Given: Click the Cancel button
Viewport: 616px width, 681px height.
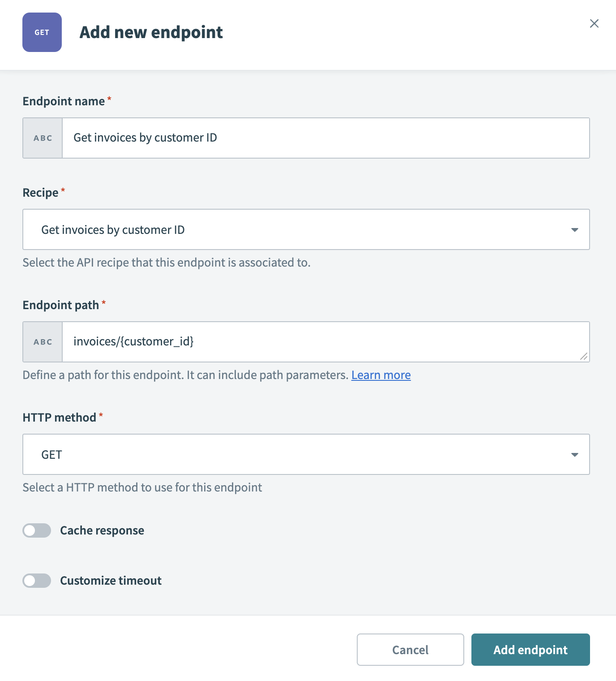Looking at the screenshot, I should [x=410, y=650].
